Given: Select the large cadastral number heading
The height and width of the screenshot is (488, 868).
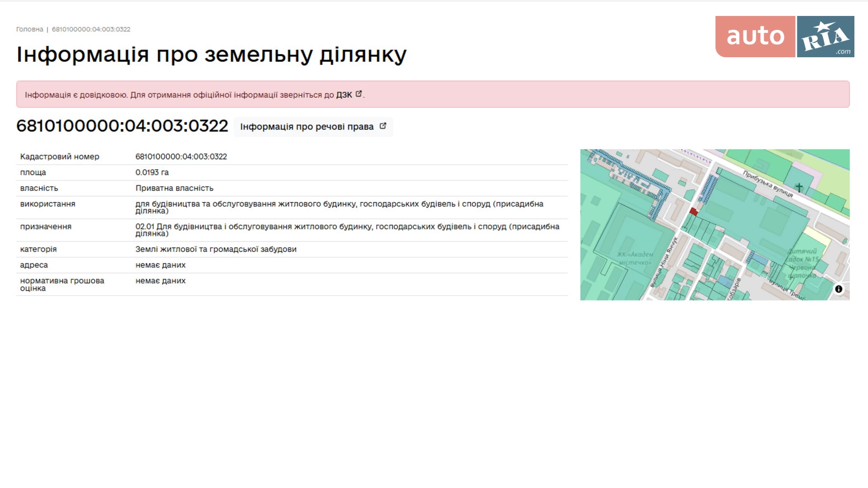Looking at the screenshot, I should (122, 126).
